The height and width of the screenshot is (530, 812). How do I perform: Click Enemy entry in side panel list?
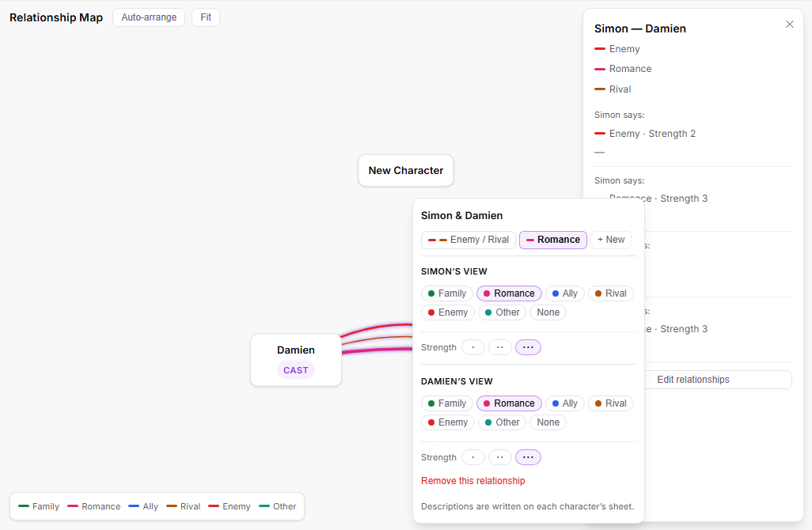click(617, 49)
